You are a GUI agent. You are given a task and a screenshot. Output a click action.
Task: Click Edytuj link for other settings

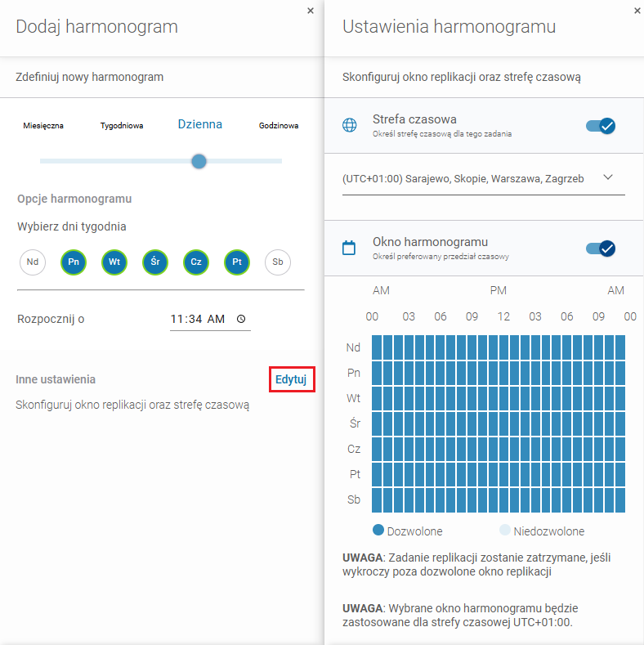(290, 379)
